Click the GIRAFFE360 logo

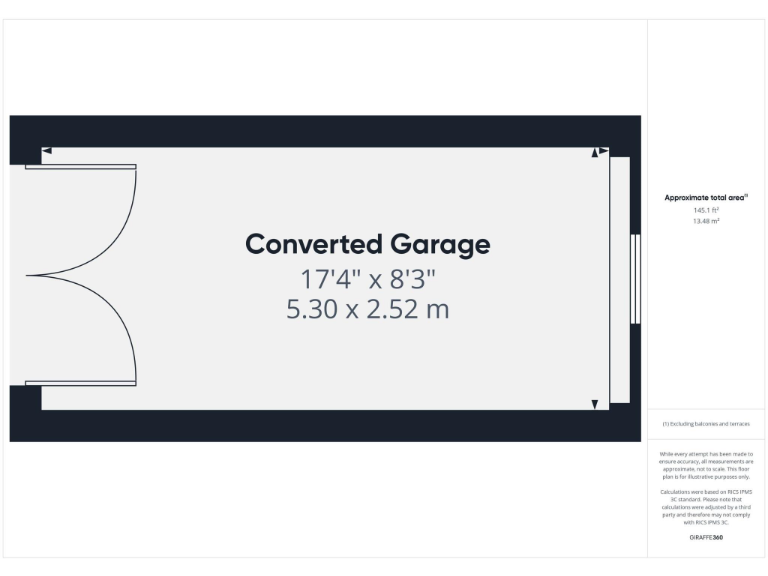pos(706,537)
